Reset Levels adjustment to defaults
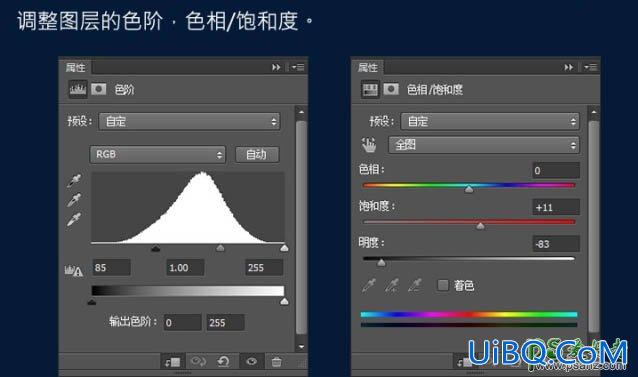 click(223, 361)
